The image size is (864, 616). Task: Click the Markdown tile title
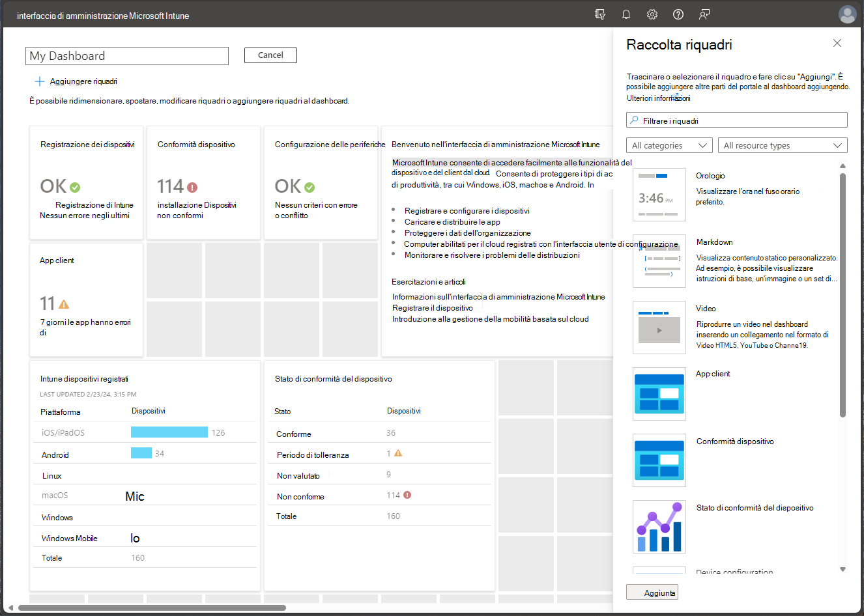(x=714, y=242)
